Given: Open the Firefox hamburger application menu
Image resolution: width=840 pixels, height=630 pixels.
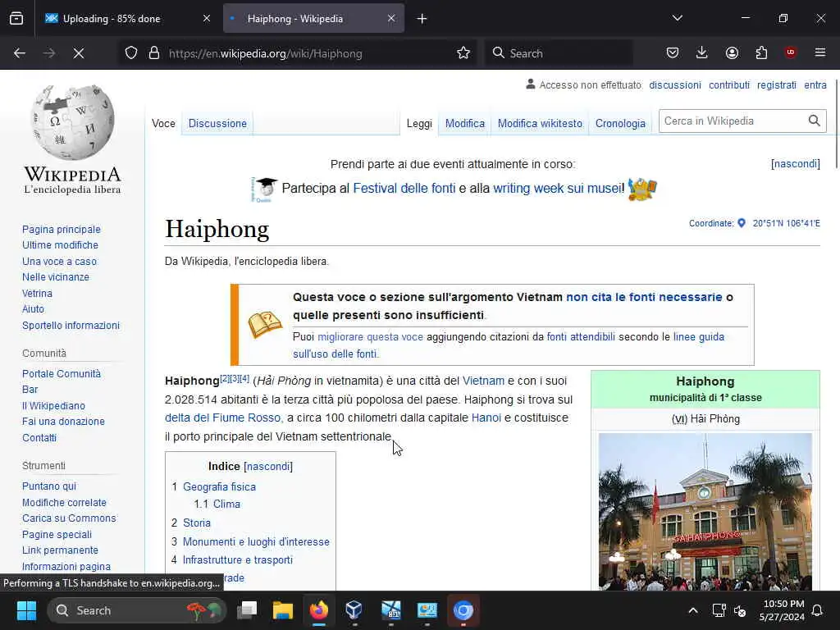Looking at the screenshot, I should point(820,52).
